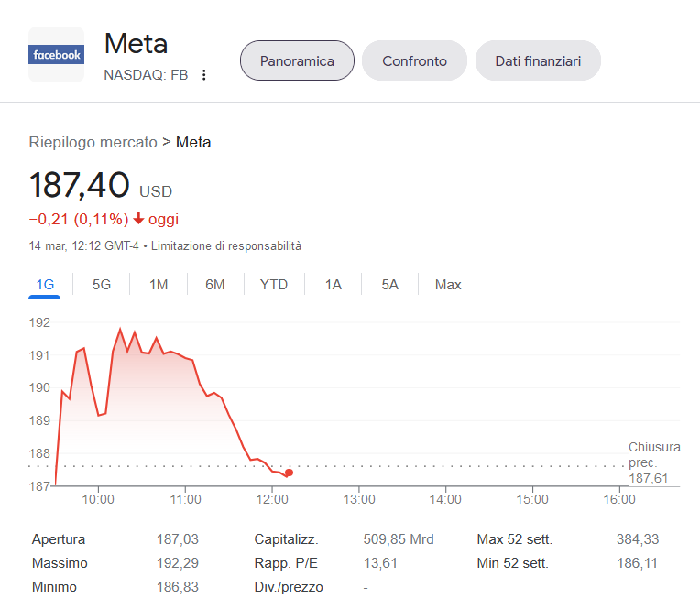Select the 1G time range

[45, 285]
